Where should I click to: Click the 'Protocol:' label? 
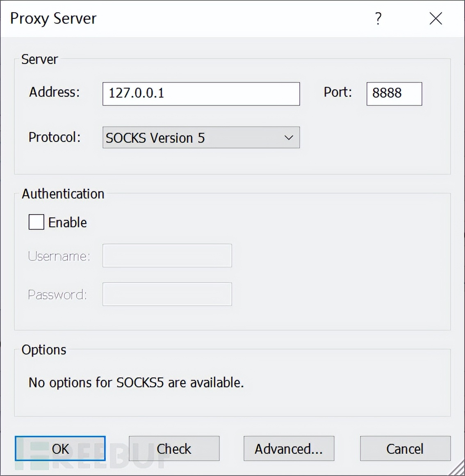click(x=55, y=137)
